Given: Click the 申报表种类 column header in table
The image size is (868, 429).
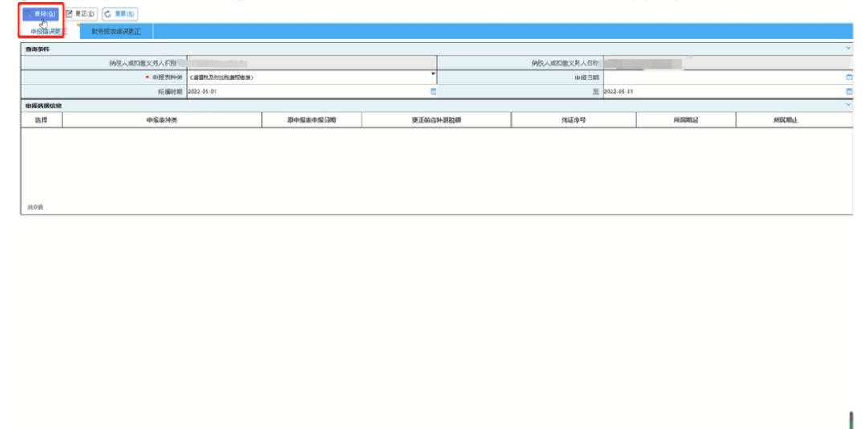Looking at the screenshot, I should coord(162,121).
